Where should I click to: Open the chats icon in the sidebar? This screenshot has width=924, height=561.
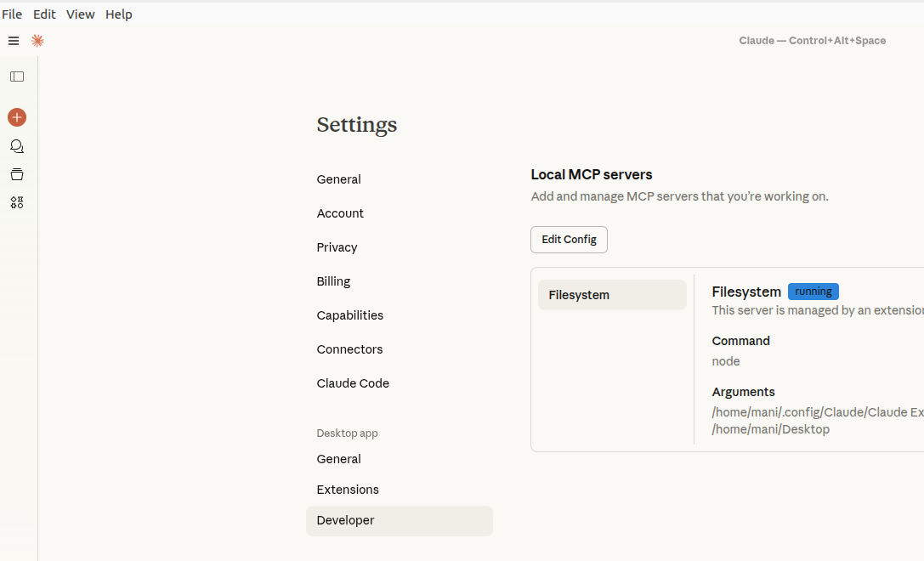click(x=16, y=146)
